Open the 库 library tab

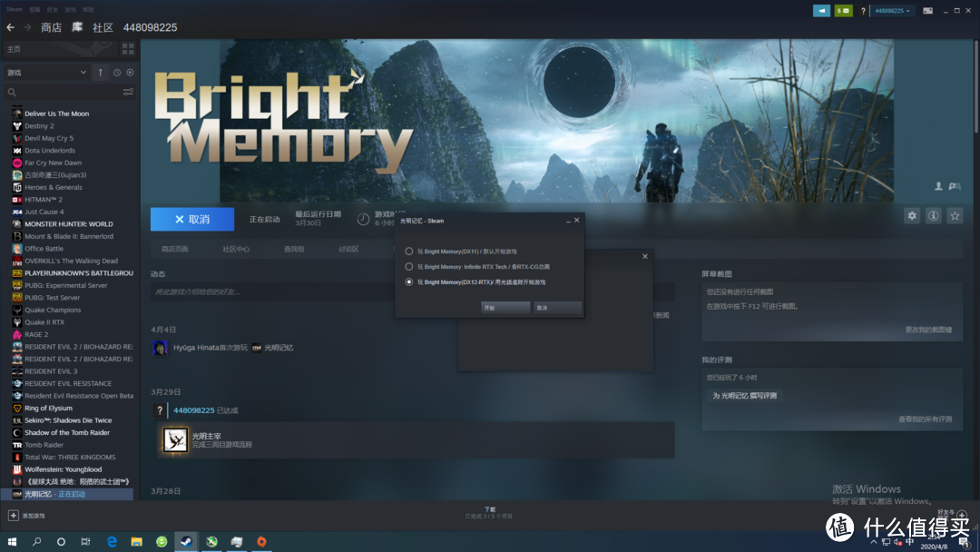click(77, 27)
